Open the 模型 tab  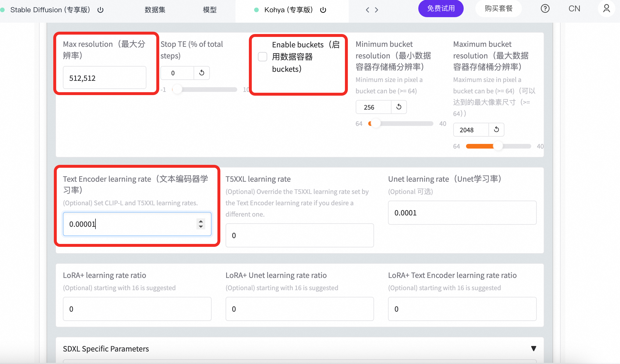click(210, 10)
